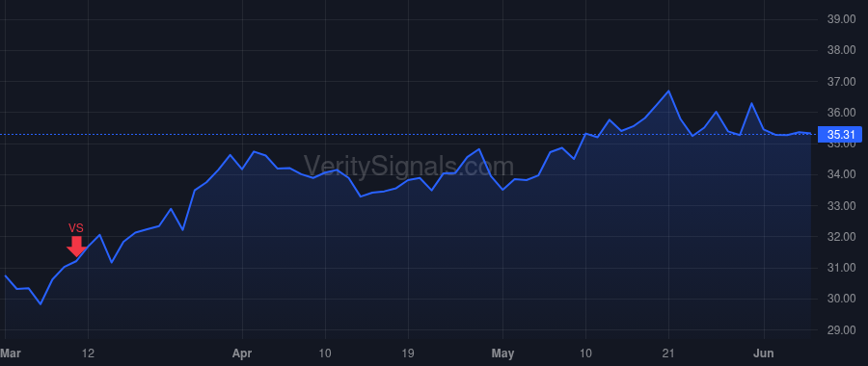The height and width of the screenshot is (366, 868).
Task: Click the 32.00 price axis label
Action: pyautogui.click(x=841, y=237)
